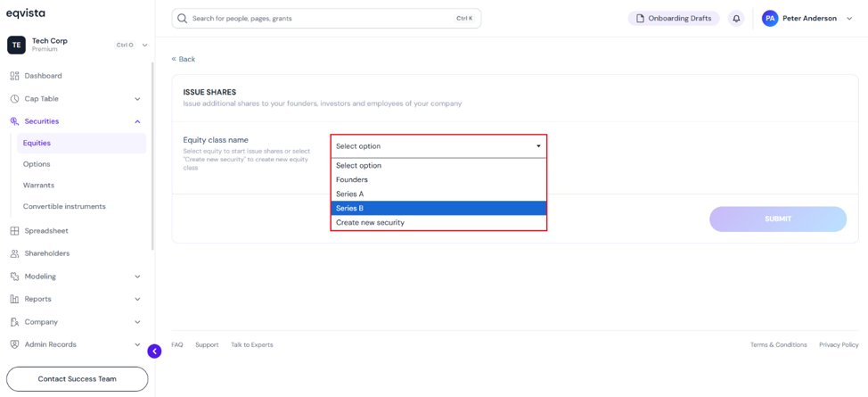Viewport: 868px width, 397px height.
Task: Collapse the Securities chevron
Action: [x=138, y=121]
